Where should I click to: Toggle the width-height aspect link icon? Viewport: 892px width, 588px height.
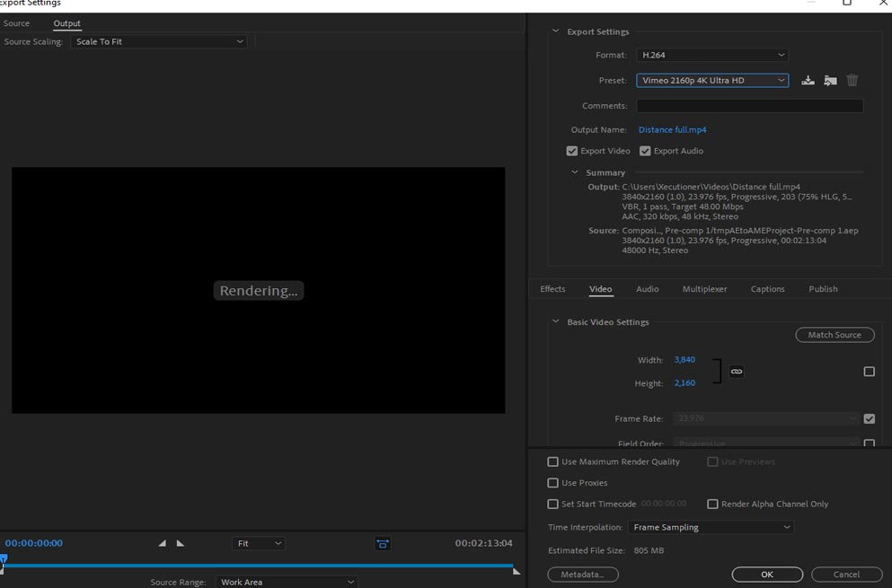click(x=736, y=372)
